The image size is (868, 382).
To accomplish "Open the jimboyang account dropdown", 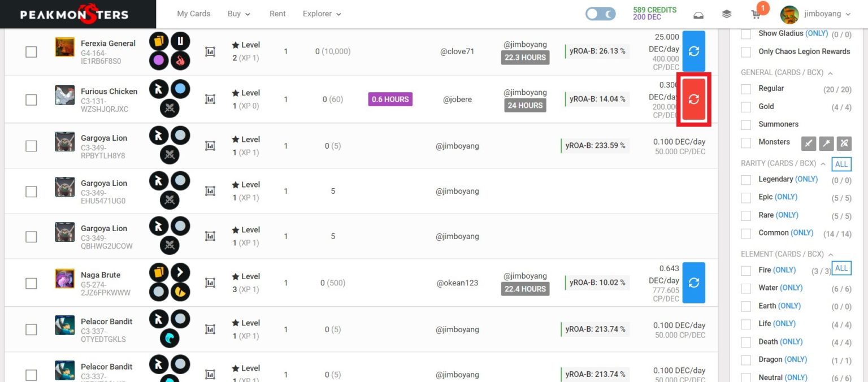I will 817,14.
